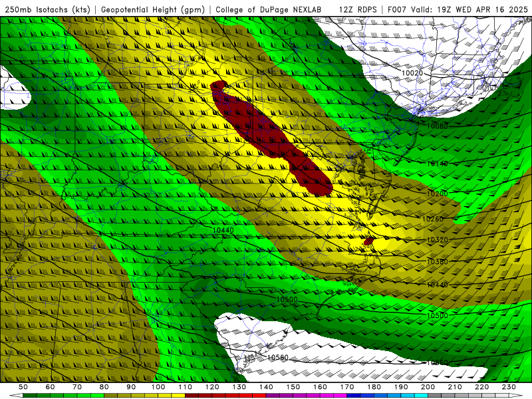Click the 220 knot label on color scale
This screenshot has width=532, height=399.
481,387
